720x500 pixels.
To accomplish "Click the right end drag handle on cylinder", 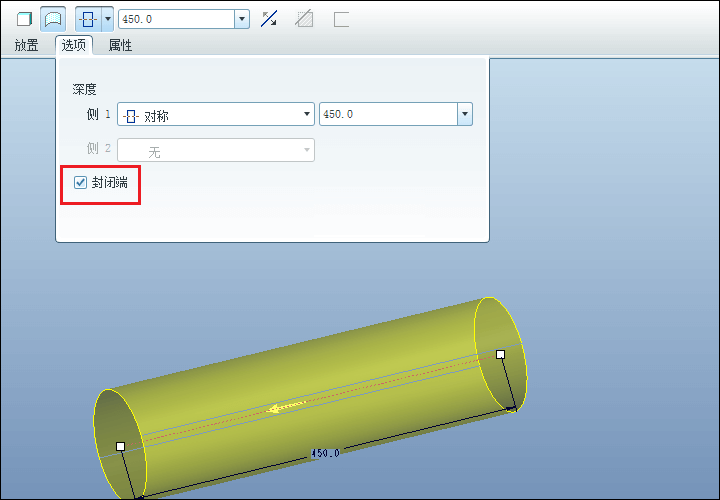I will click(501, 354).
